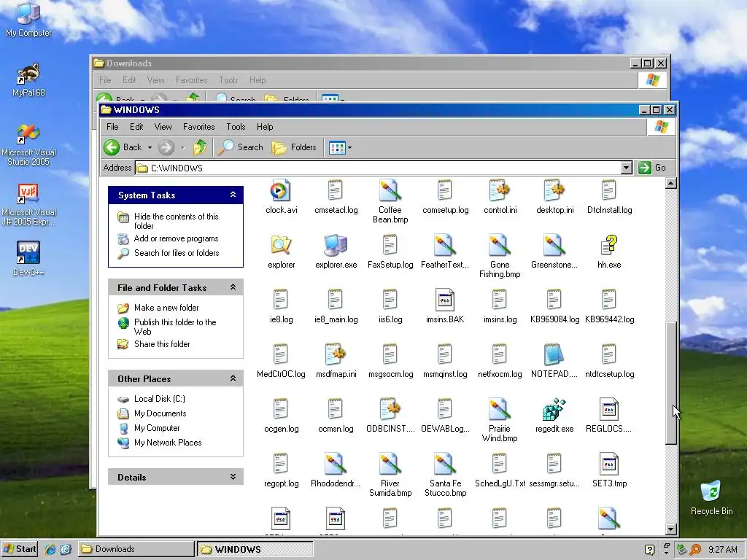Select the imsins.BAK file icon
The height and width of the screenshot is (560, 747).
coord(445,300)
